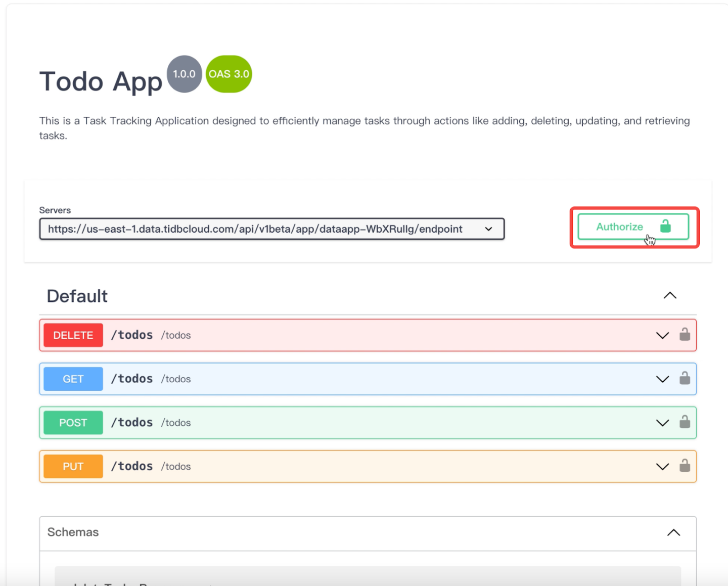Viewport: 728px width, 586px height.
Task: Collapse the Default section
Action: coord(669,296)
